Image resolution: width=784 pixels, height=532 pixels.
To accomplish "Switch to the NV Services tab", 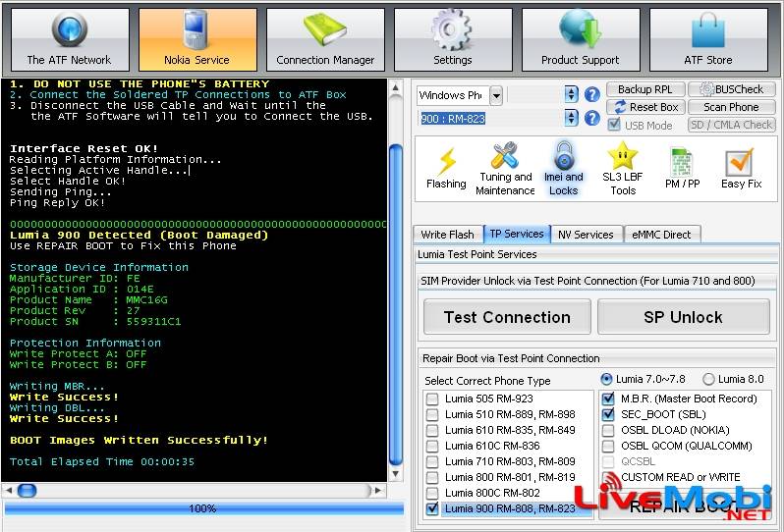I will (x=586, y=235).
